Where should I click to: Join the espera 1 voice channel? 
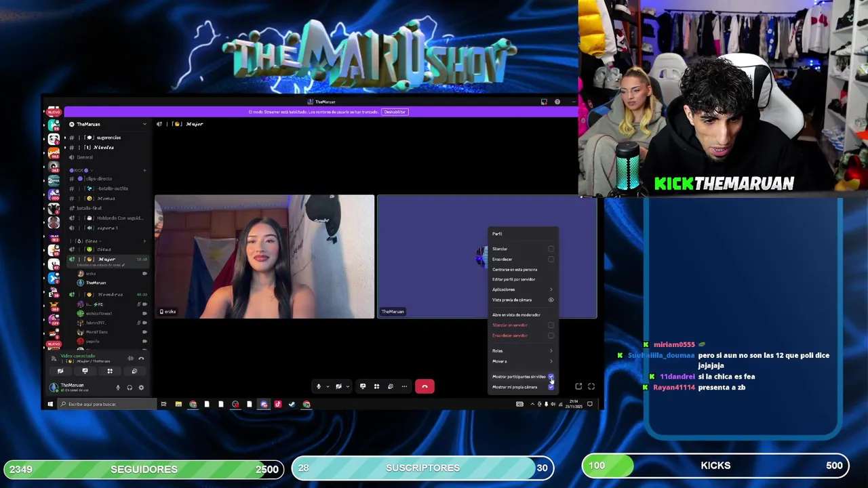(108, 228)
